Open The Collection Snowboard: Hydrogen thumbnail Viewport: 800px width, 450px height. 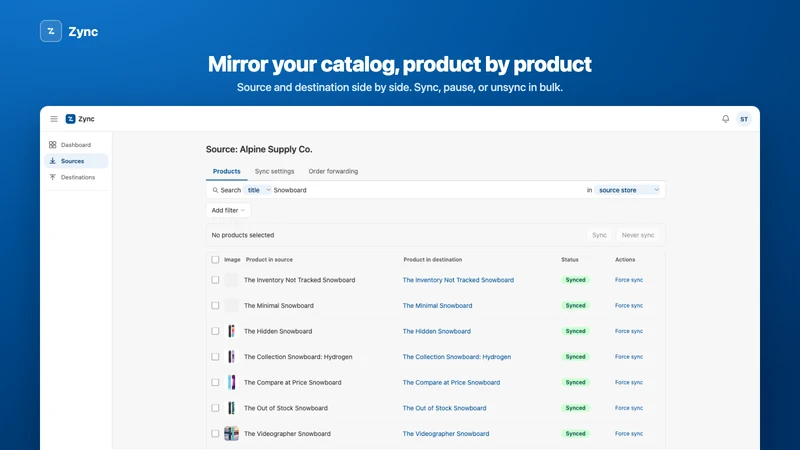[x=232, y=357]
